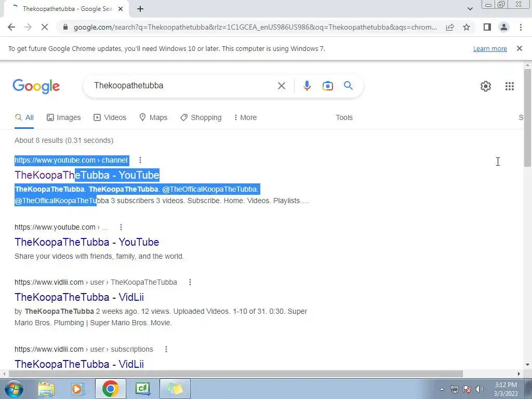532x399 pixels.
Task: Click the scroll right arrow on the horizontal scrollbar
Action: [519, 374]
